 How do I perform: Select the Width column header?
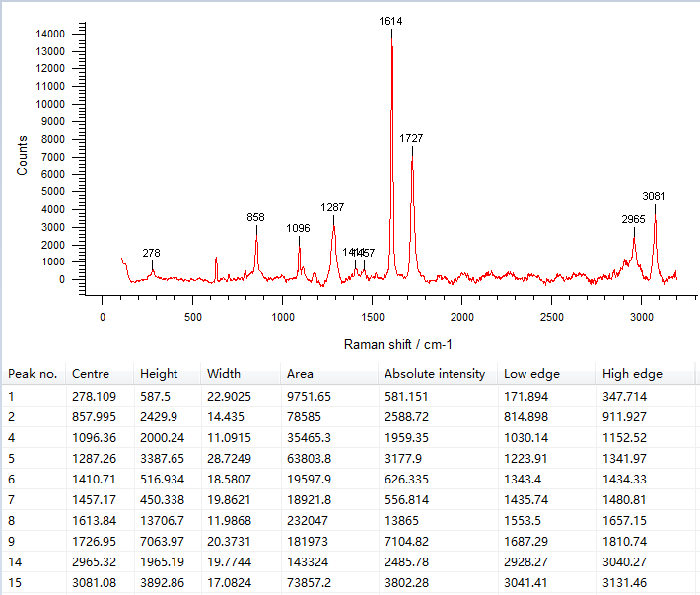pos(223,374)
